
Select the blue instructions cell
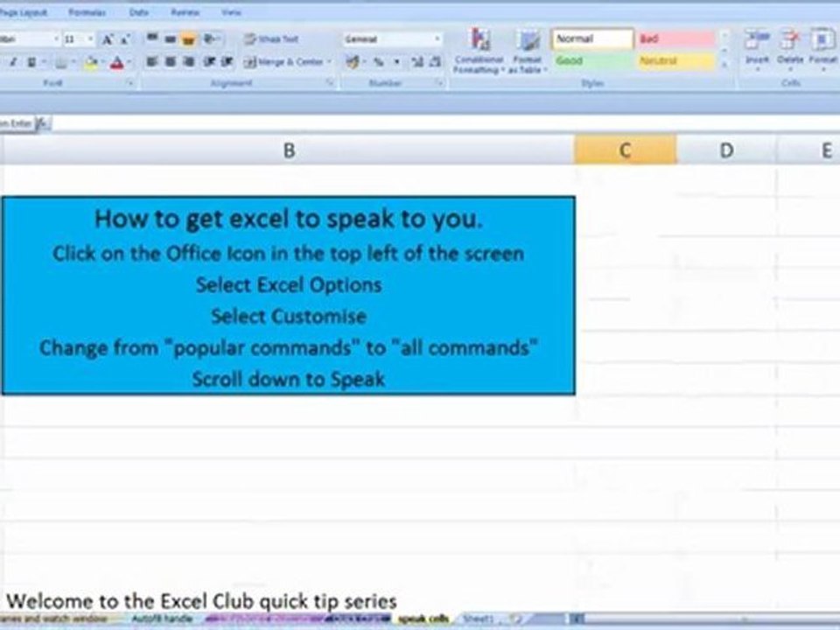(x=289, y=296)
